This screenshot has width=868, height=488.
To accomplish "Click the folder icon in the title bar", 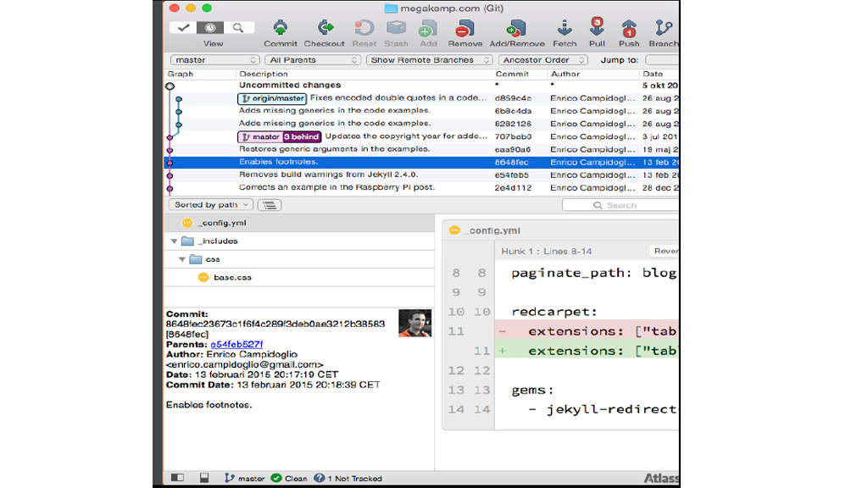I will [391, 8].
